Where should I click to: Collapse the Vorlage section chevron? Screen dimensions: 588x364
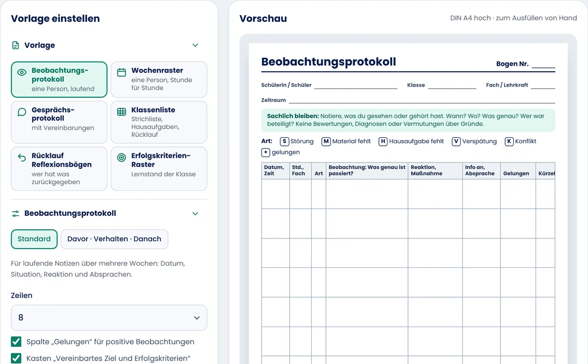195,45
